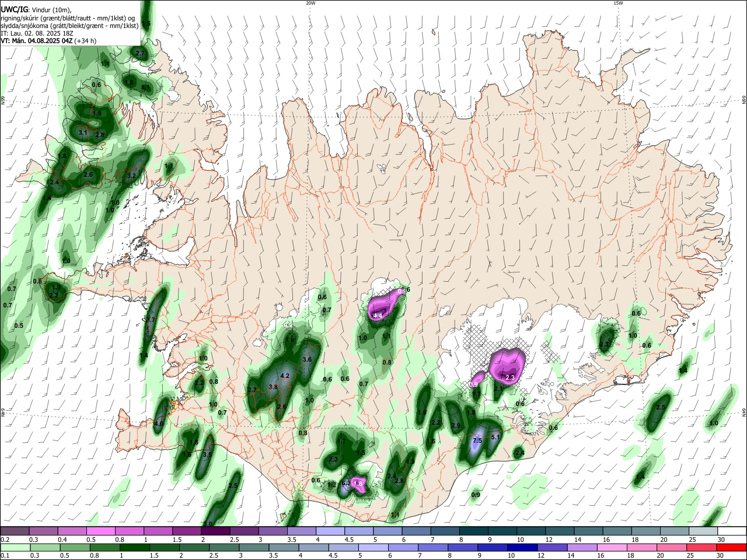Click the 5.1 precipitation value on the map
Image resolution: width=747 pixels, height=560 pixels.
tap(496, 437)
